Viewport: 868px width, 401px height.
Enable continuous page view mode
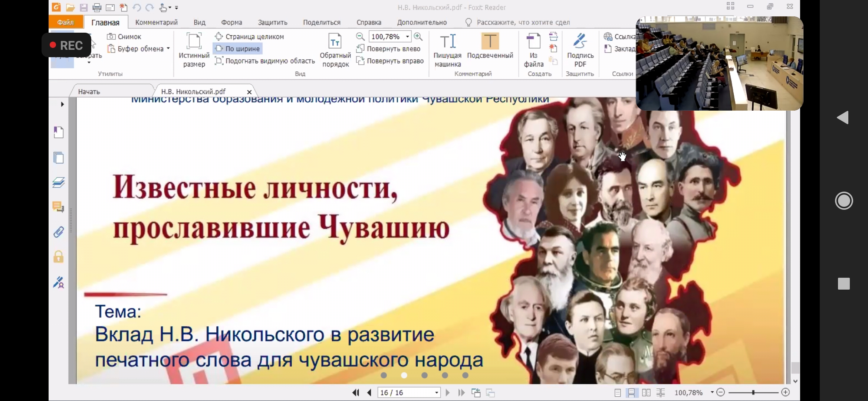tap(631, 392)
